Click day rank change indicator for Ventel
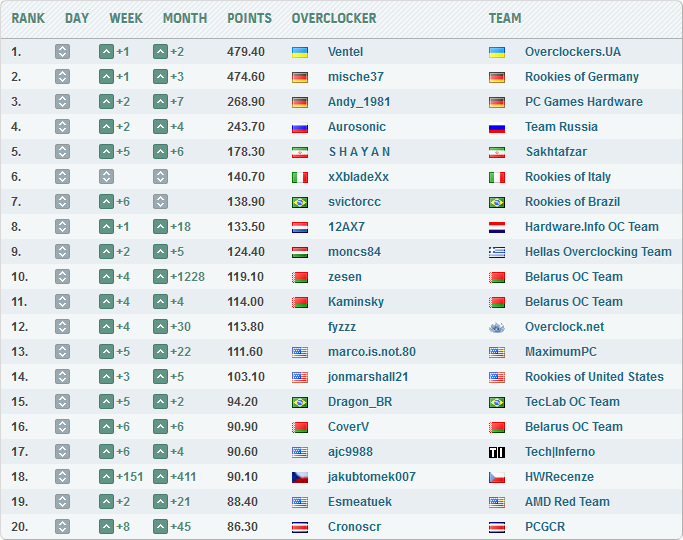 point(62,52)
